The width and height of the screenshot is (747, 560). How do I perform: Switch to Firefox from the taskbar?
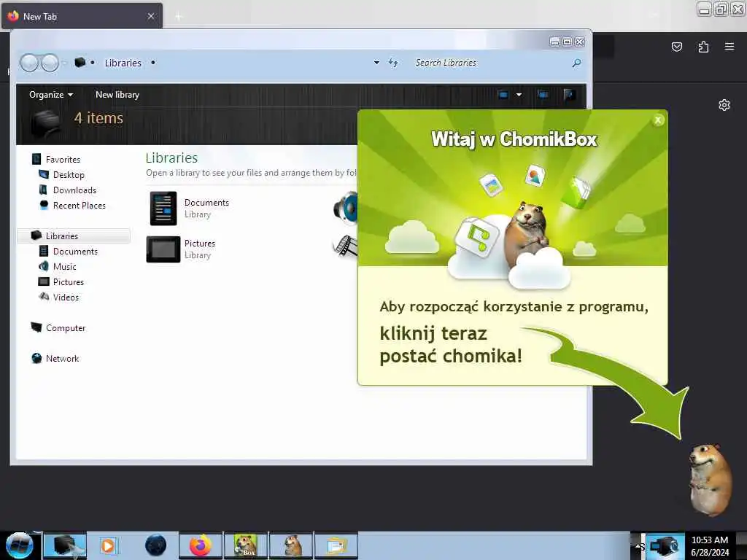[201, 545]
